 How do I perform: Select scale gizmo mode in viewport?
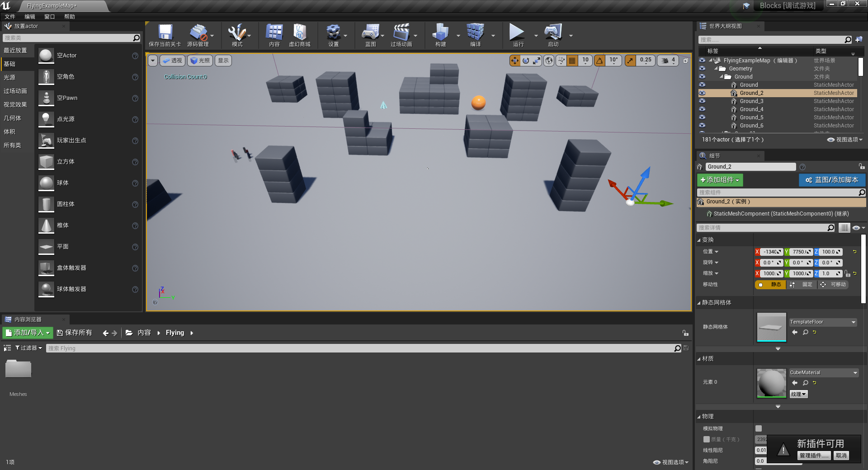pyautogui.click(x=537, y=61)
